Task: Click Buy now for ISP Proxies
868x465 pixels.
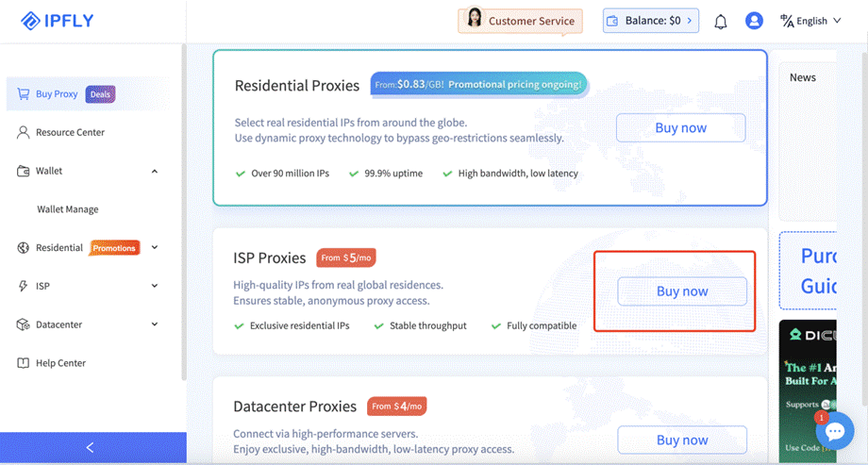Action: 681,291
